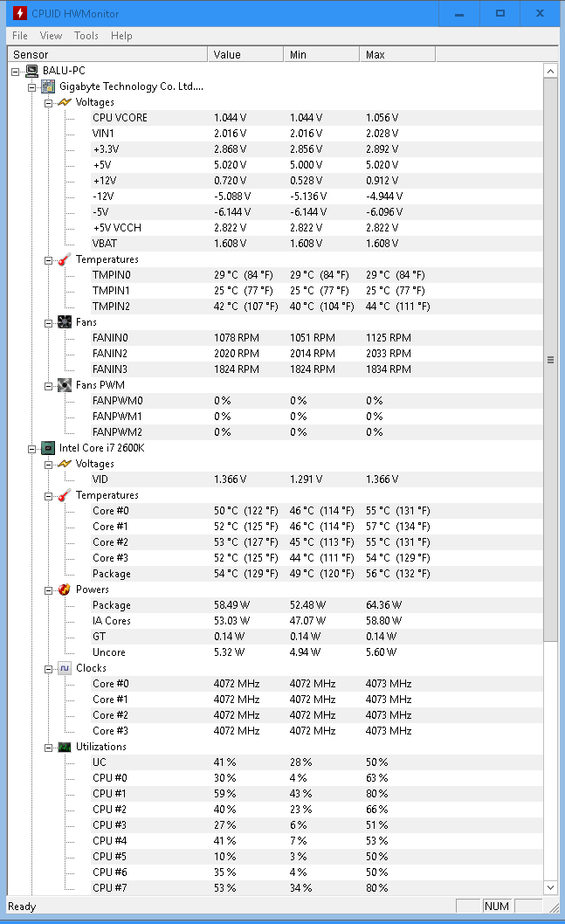The width and height of the screenshot is (565, 924).
Task: Click the Fans section fan icon
Action: click(65, 322)
